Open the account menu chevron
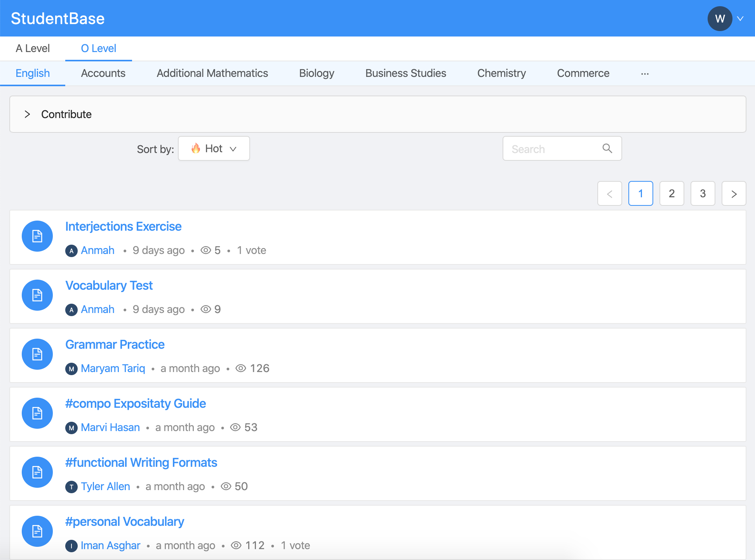Screen dimensions: 755x560 [740, 19]
